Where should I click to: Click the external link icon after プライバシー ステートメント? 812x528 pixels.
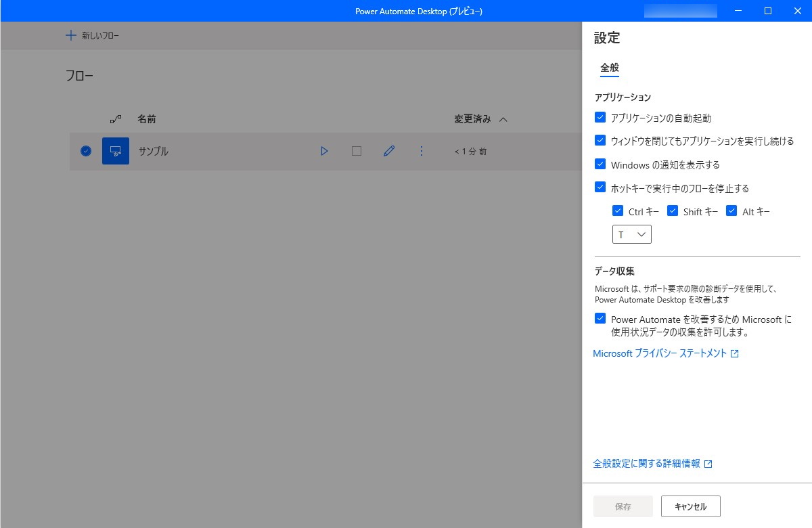pos(736,353)
